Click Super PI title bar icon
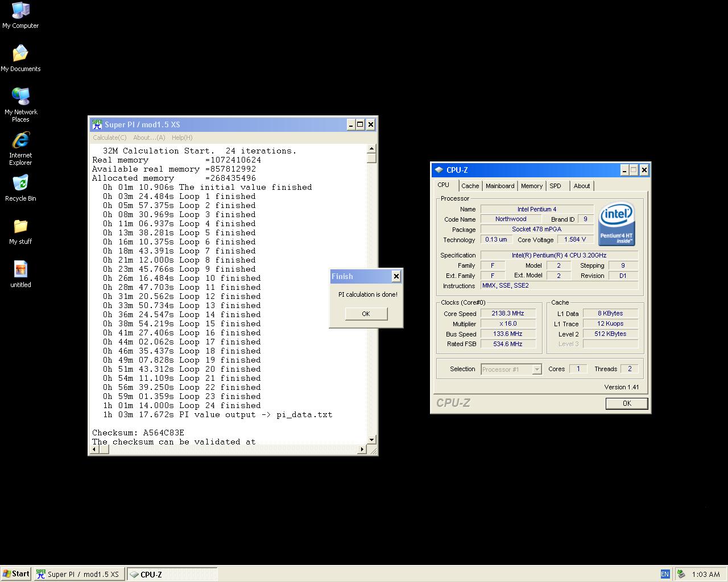 pyautogui.click(x=97, y=124)
